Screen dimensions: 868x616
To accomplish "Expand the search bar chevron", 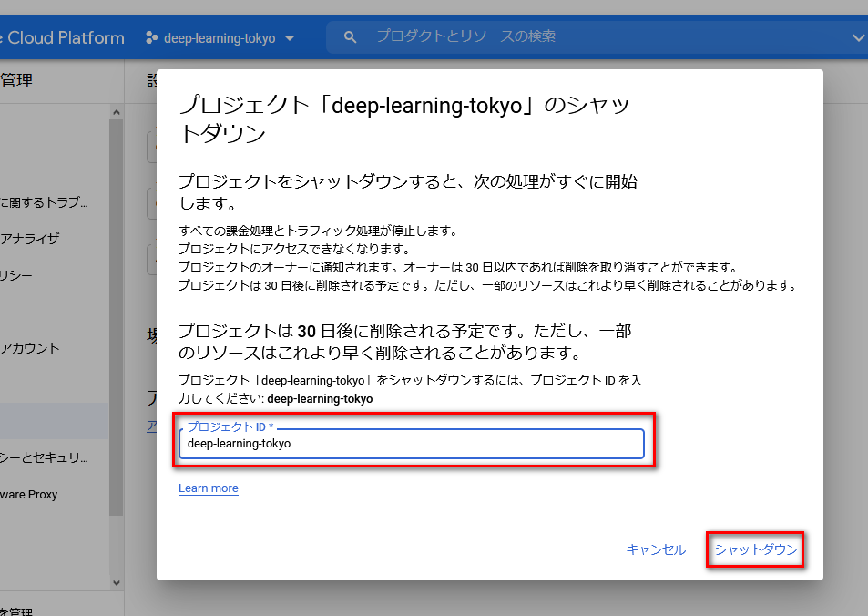I will click(x=857, y=37).
